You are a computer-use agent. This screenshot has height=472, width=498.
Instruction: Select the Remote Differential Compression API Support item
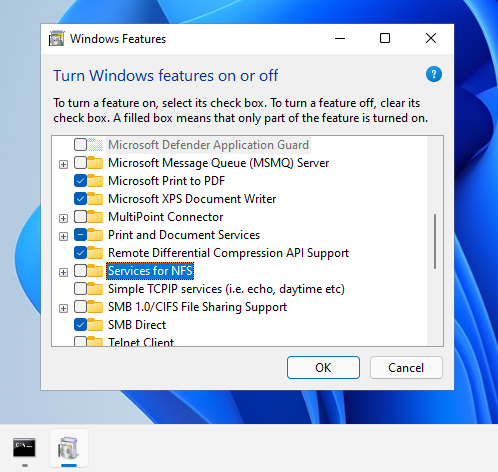tap(228, 253)
